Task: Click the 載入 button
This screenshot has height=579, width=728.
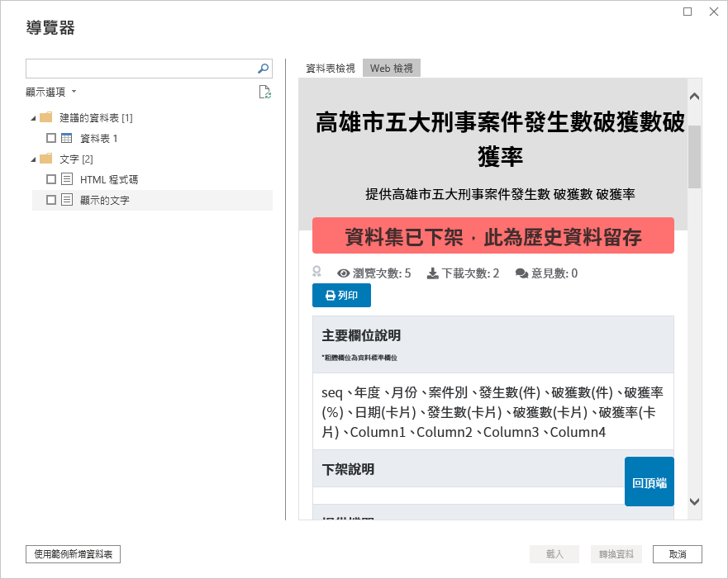Action: point(554,554)
